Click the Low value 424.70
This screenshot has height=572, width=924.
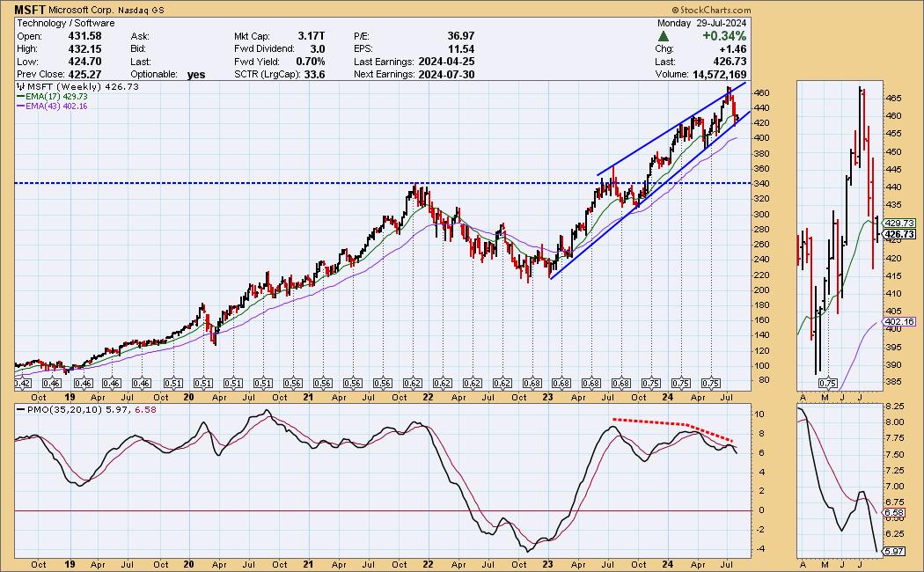pyautogui.click(x=84, y=62)
